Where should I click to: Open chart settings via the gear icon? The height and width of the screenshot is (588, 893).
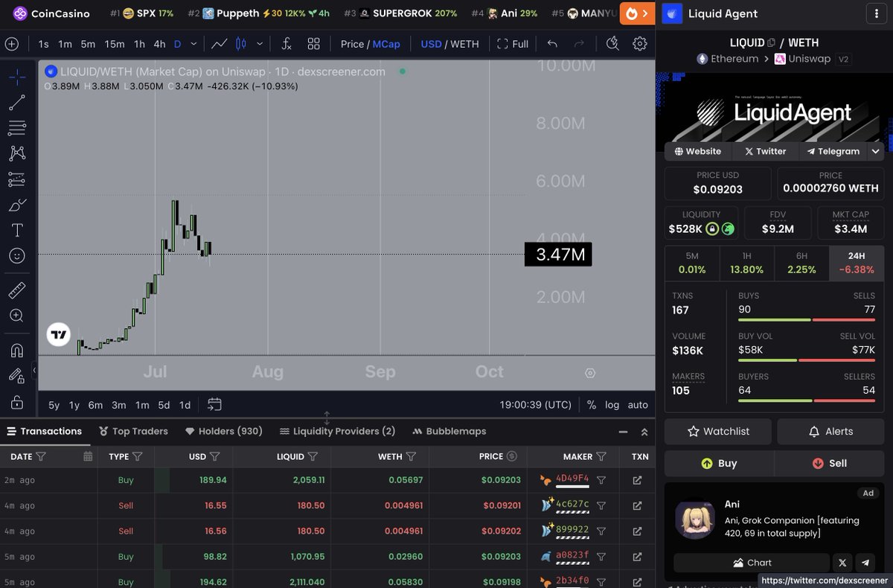pos(639,44)
